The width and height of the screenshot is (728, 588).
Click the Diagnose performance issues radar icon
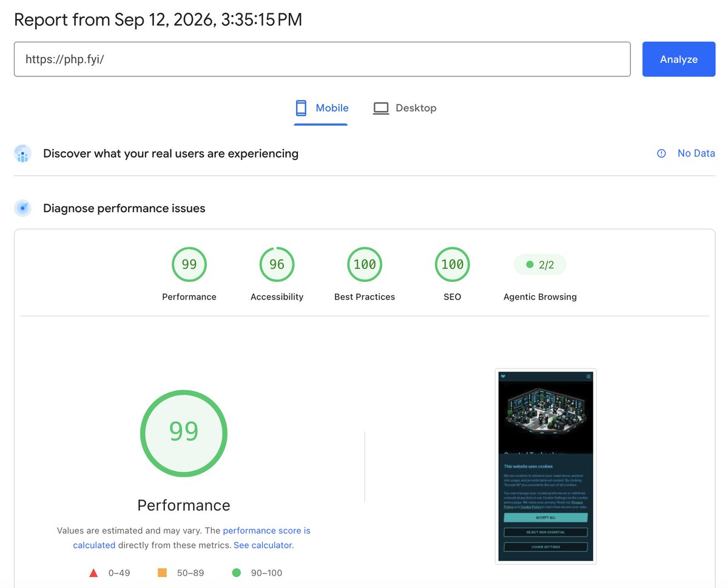[22, 209]
